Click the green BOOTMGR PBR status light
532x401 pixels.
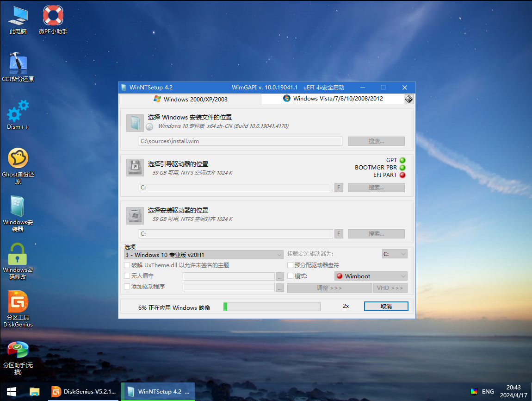pos(402,168)
